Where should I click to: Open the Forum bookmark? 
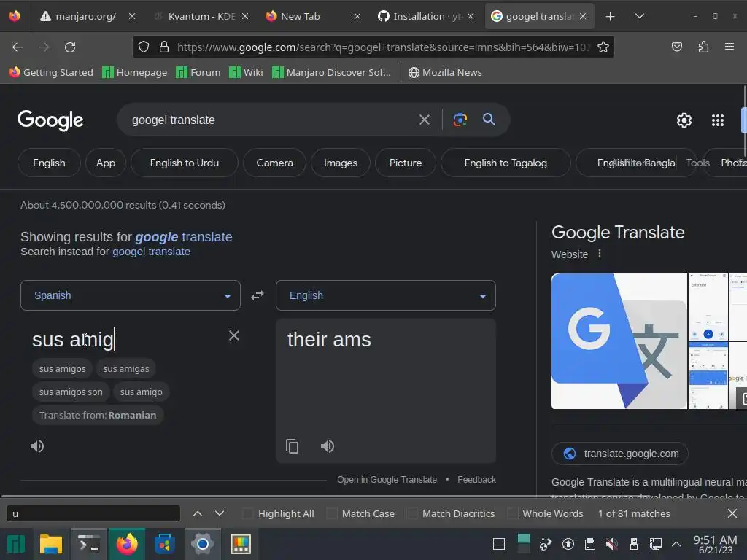click(198, 72)
